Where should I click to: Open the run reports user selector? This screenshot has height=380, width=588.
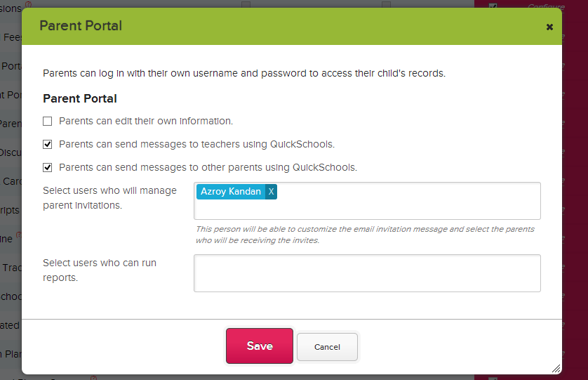pos(367,273)
